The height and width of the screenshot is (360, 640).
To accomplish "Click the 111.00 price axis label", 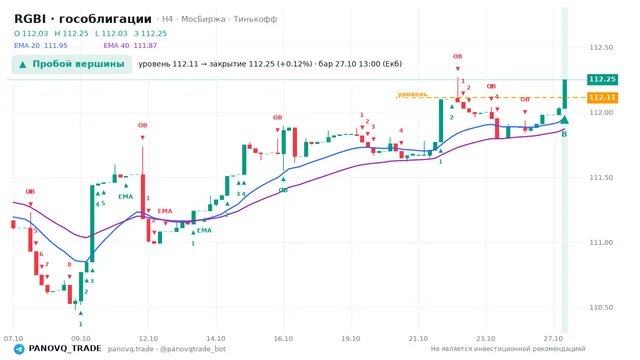I will point(601,242).
